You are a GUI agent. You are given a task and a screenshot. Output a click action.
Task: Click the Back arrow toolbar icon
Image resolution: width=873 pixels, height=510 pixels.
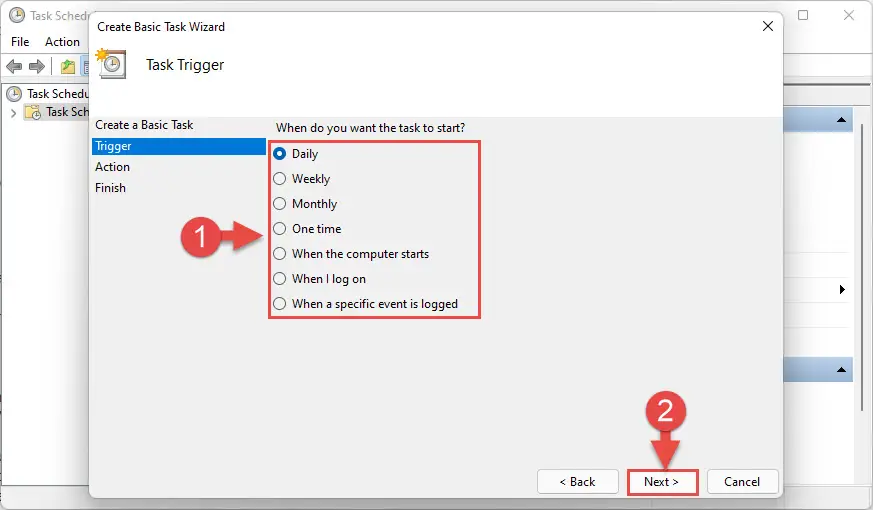click(14, 67)
